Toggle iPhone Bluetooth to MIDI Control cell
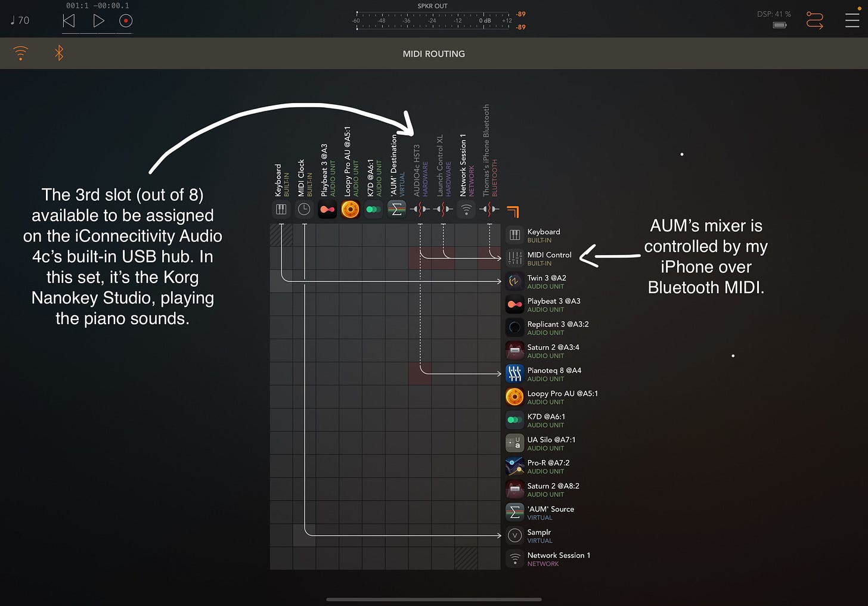 pos(489,258)
